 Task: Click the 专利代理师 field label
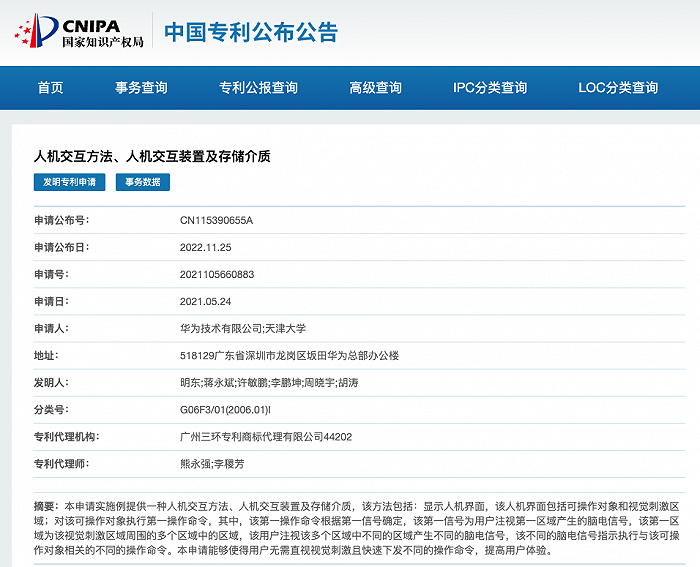point(62,464)
